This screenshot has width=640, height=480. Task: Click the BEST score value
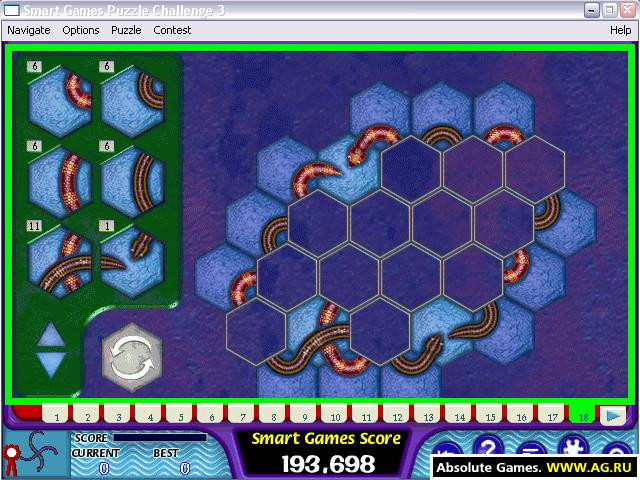pos(184,468)
